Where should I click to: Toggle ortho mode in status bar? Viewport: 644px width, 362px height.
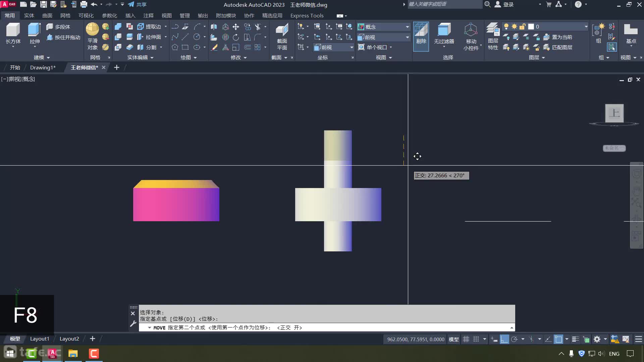(x=504, y=339)
